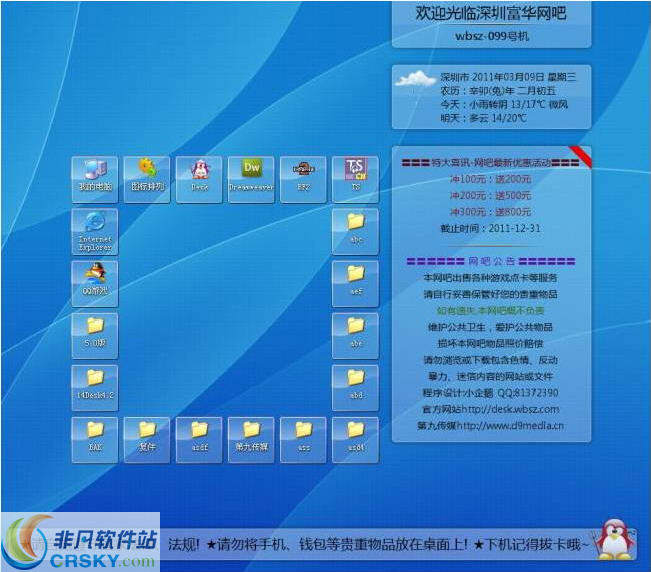Click the cloud weather icon
The image size is (651, 572).
point(415,79)
